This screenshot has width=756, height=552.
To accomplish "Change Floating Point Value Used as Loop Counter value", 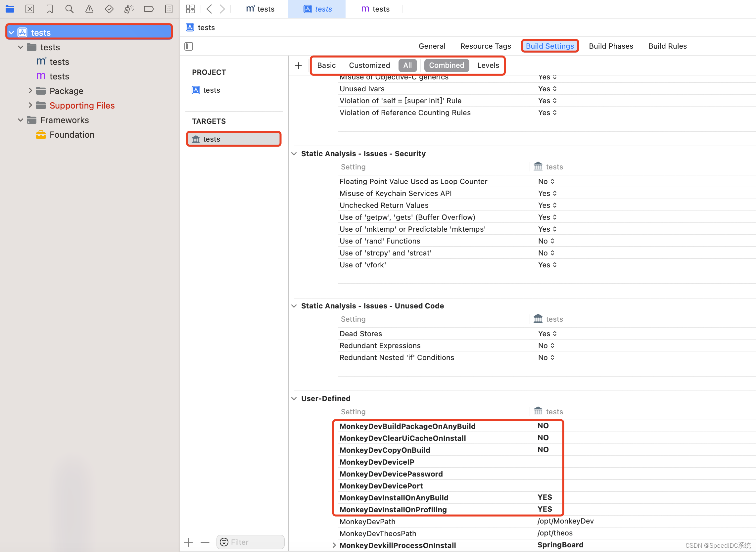I will point(546,181).
